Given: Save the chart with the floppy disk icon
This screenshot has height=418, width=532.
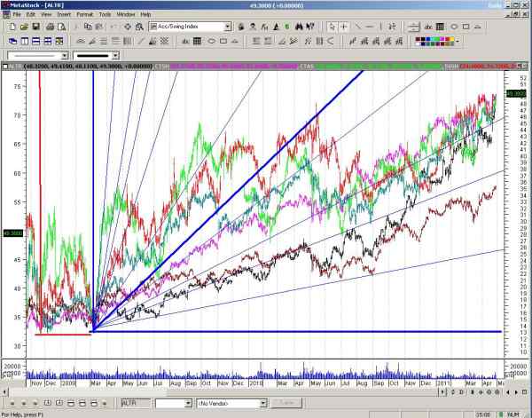Looking at the screenshot, I should point(35,27).
